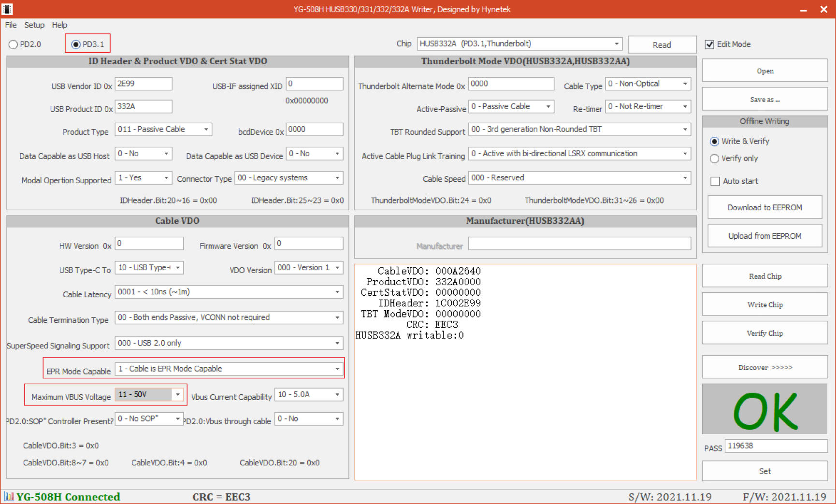Click the Discover >>>>> button
This screenshot has height=504, width=836.
[765, 367]
